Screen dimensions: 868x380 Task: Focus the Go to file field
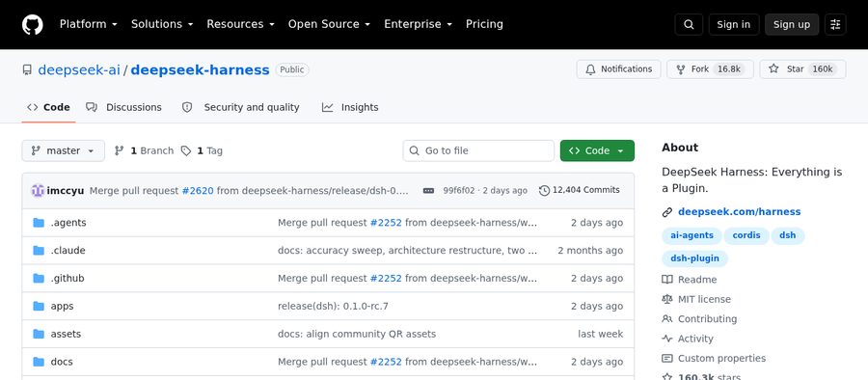coord(478,150)
